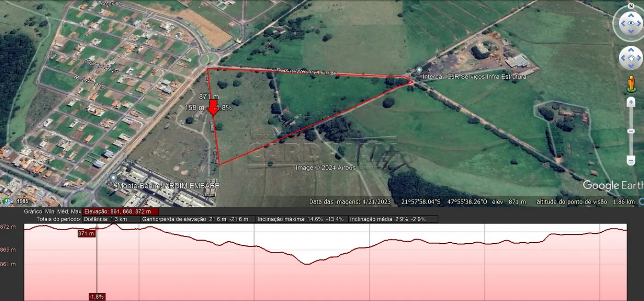Click the hand icon in the move joystick

click(x=631, y=58)
